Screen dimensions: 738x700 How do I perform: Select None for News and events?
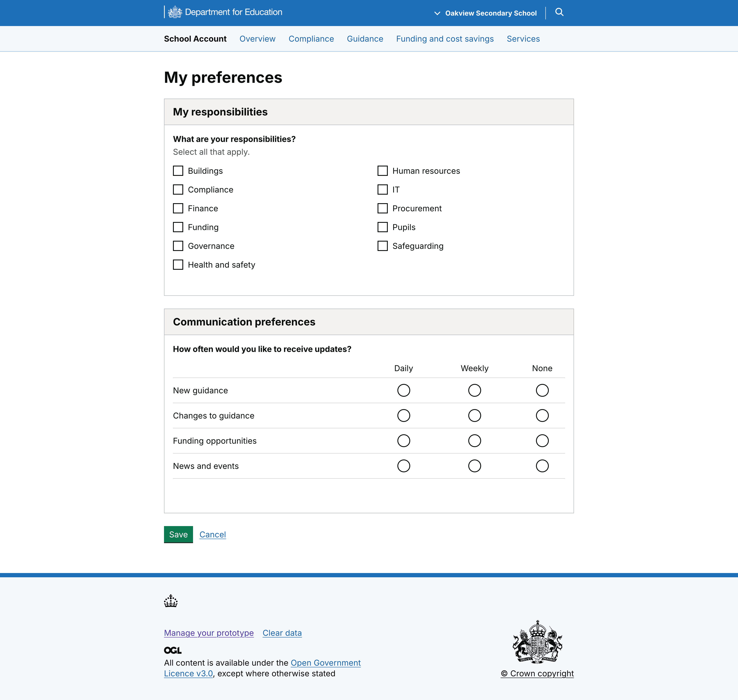coord(542,466)
